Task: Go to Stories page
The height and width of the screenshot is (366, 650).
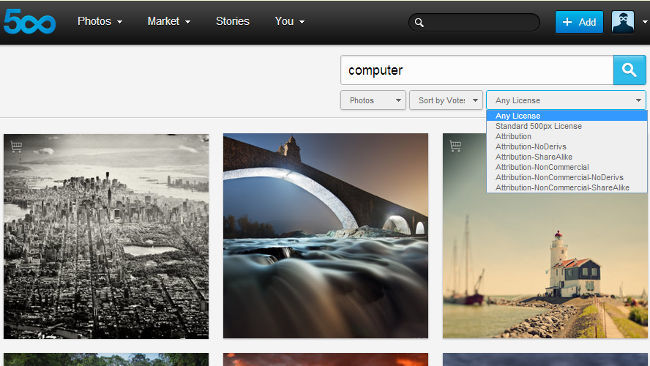Action: click(x=232, y=21)
